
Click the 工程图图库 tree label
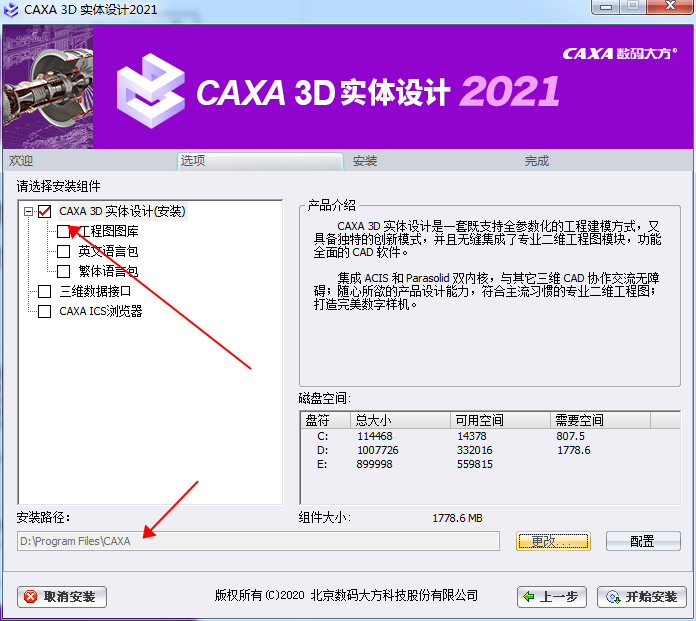(x=108, y=231)
